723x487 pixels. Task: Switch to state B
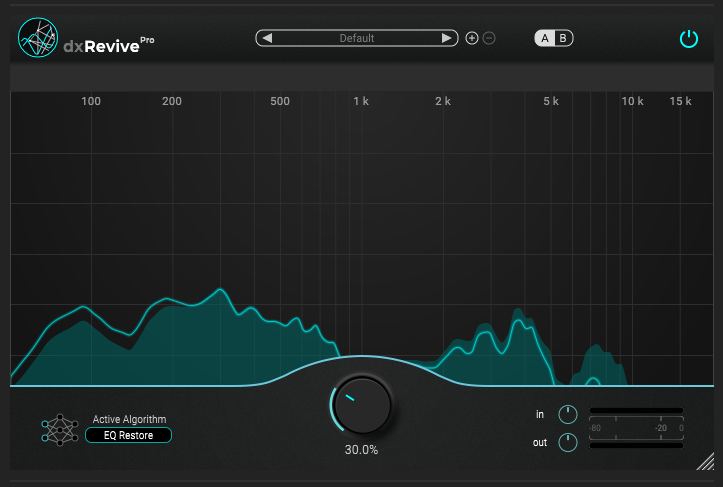pos(563,38)
